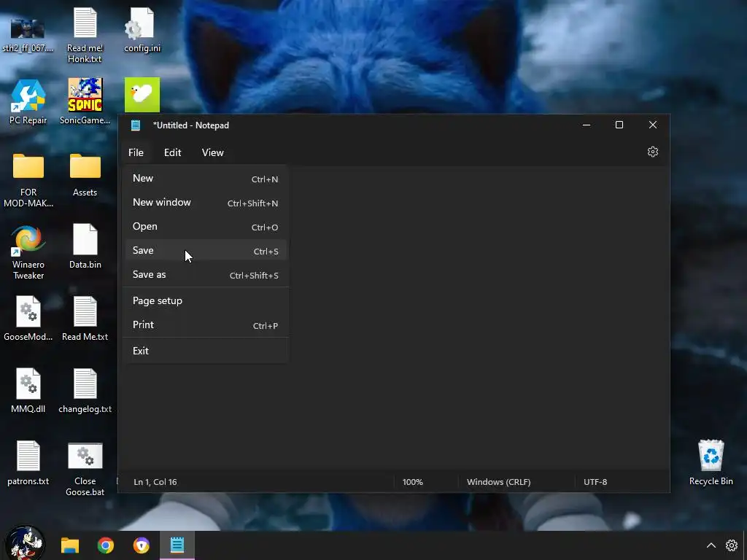
Task: Open the View menu
Action: click(212, 152)
